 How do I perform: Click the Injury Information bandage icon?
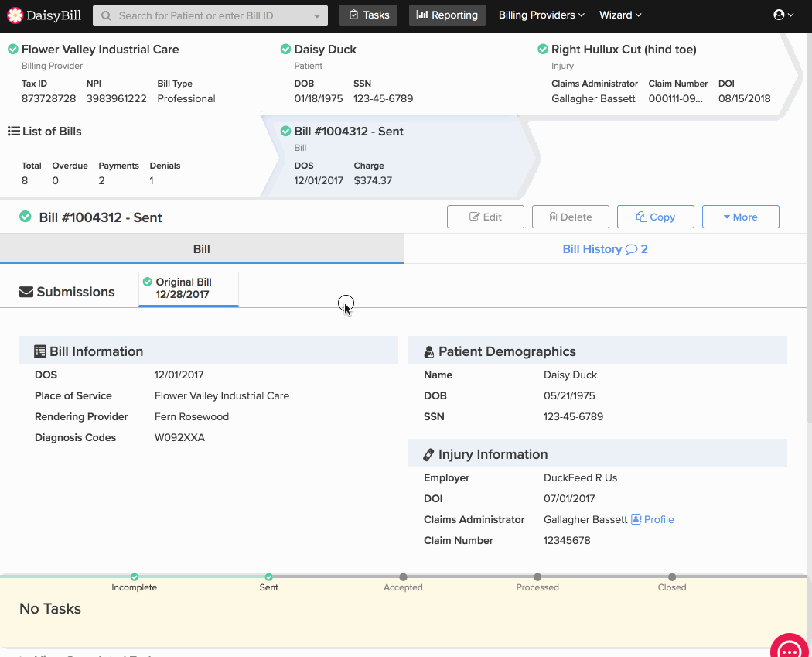[428, 454]
